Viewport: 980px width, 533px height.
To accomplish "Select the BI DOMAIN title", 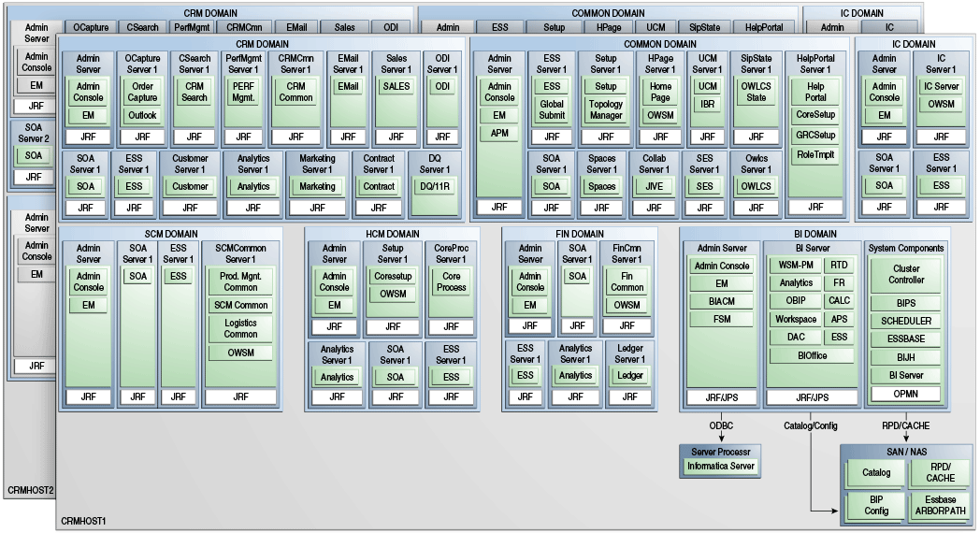I will 815,234.
